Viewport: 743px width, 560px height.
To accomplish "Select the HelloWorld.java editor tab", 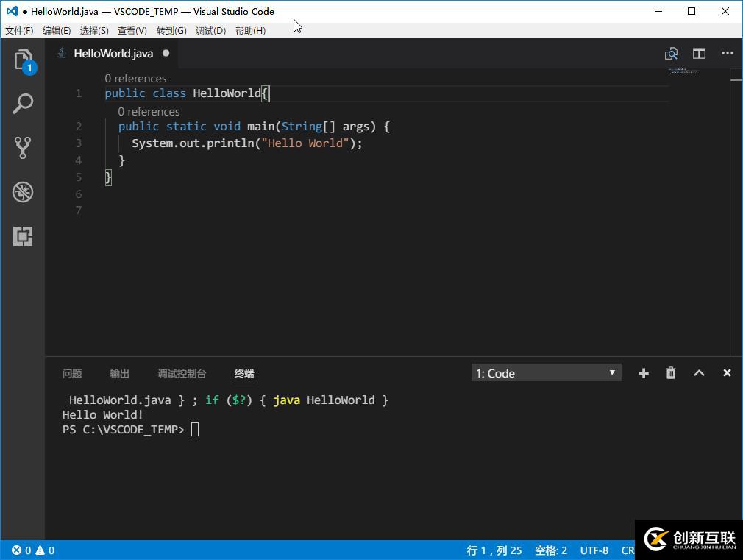I will pos(113,54).
